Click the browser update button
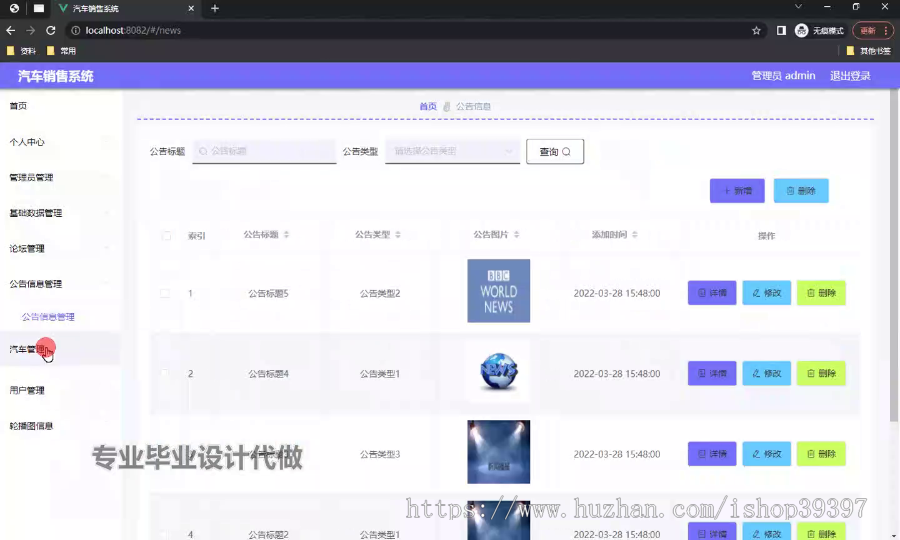 click(x=872, y=30)
